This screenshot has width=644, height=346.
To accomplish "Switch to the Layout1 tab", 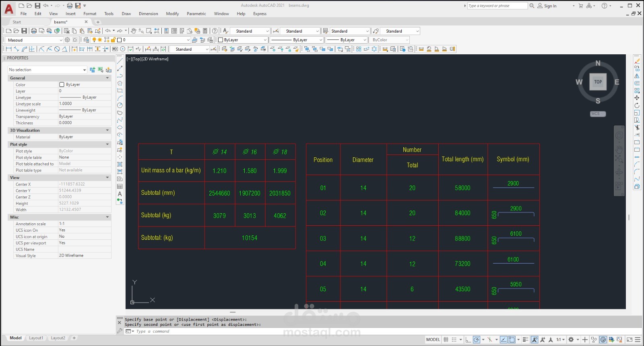I will coord(36,338).
